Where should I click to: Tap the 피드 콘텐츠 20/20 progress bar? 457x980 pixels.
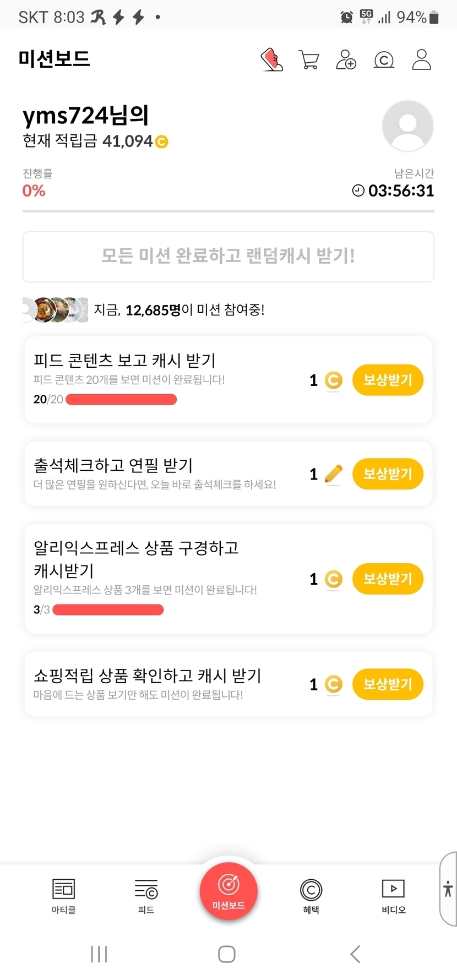click(121, 400)
